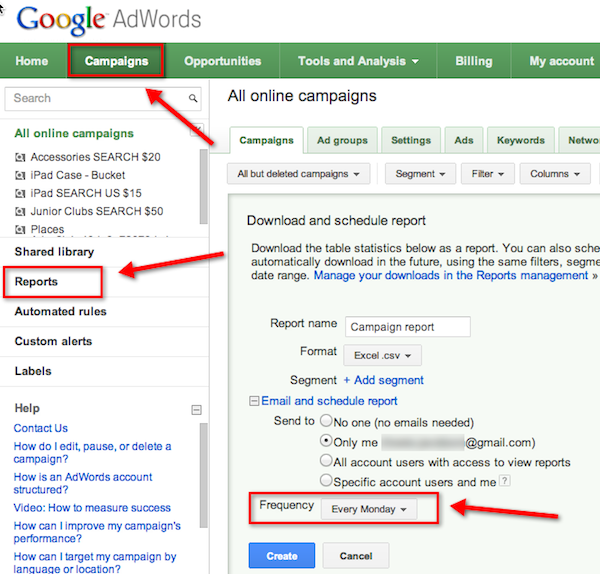Click the campaign list scrollbar
The height and width of the screenshot is (574, 600).
coord(204,186)
